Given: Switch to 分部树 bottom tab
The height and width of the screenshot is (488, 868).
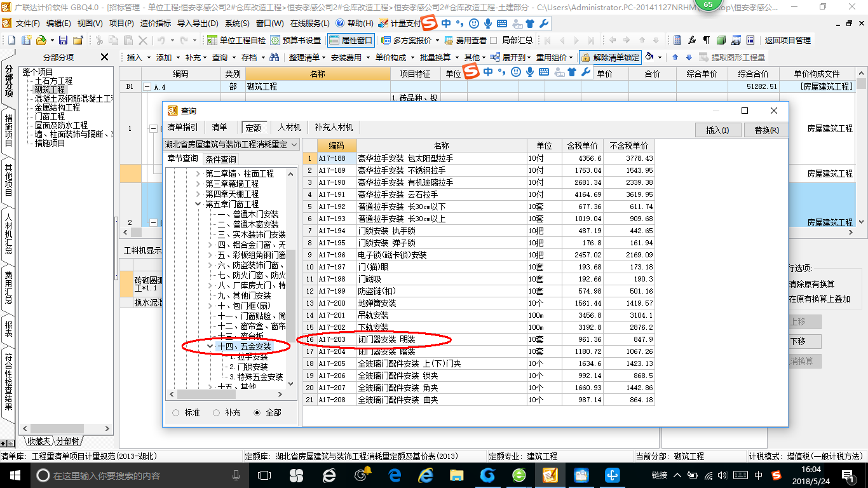Looking at the screenshot, I should (x=67, y=441).
